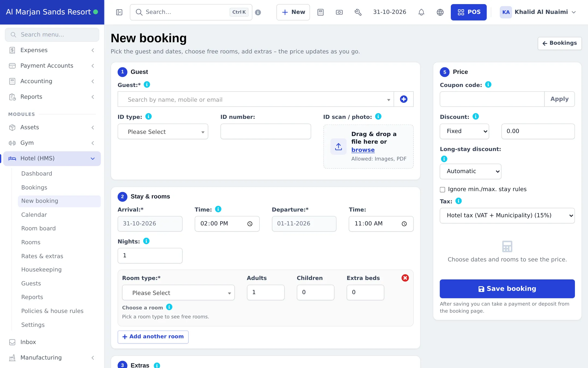Screen dimensions: 588x368
Task: Expand the Accounting menu
Action: [52, 81]
